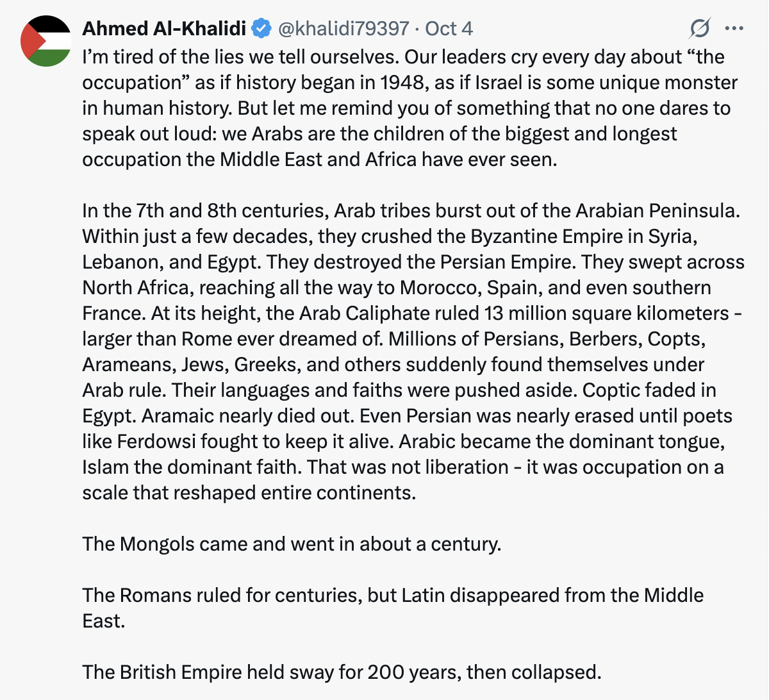Click the Ahmed Al-Khalidi display name
769x700 pixels.
coord(164,28)
